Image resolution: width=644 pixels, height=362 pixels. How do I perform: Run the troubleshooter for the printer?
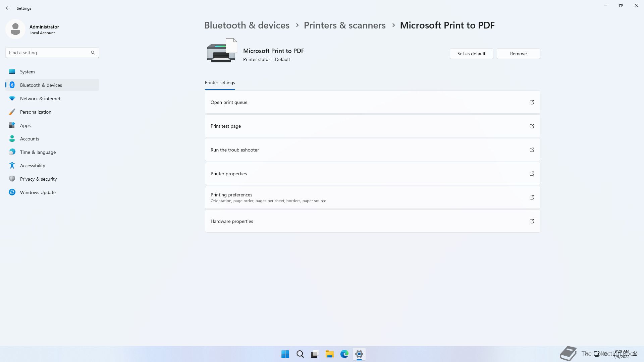pos(373,150)
